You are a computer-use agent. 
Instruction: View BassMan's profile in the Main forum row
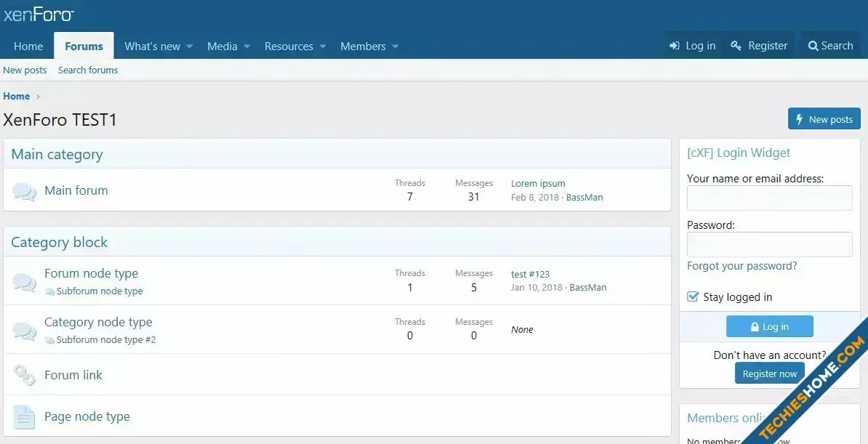point(584,198)
